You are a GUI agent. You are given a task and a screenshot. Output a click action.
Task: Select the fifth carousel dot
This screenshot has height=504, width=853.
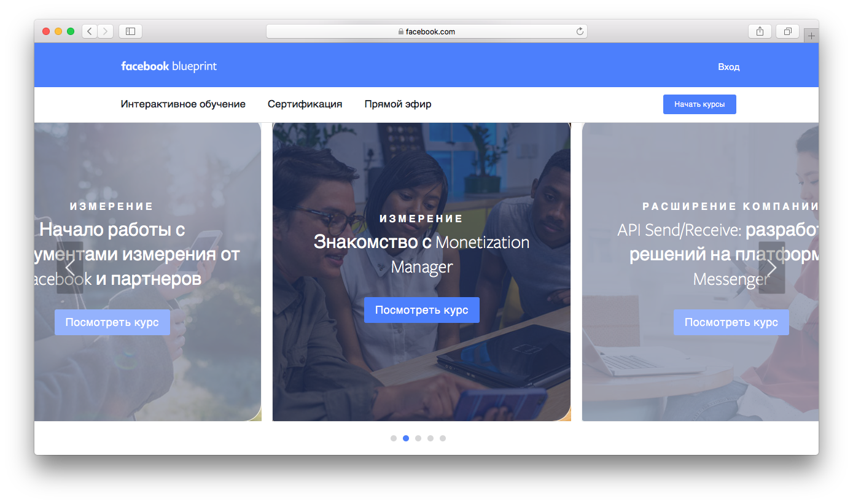tap(443, 438)
